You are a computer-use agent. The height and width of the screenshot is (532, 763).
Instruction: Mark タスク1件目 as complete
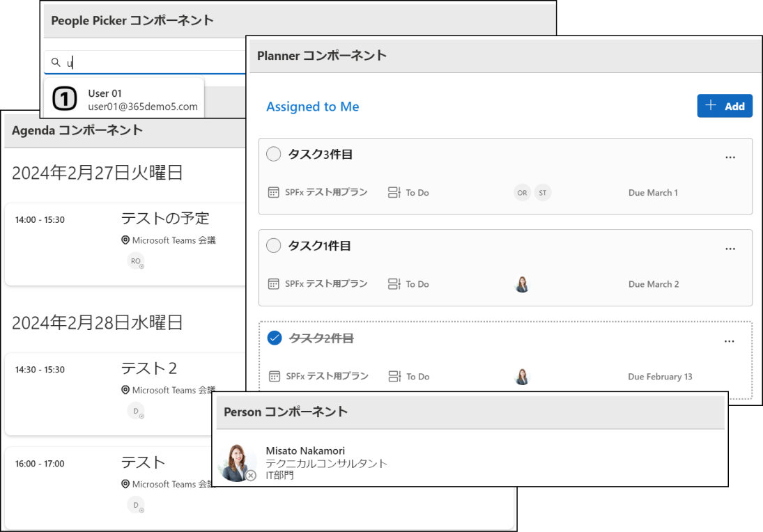tap(273, 246)
